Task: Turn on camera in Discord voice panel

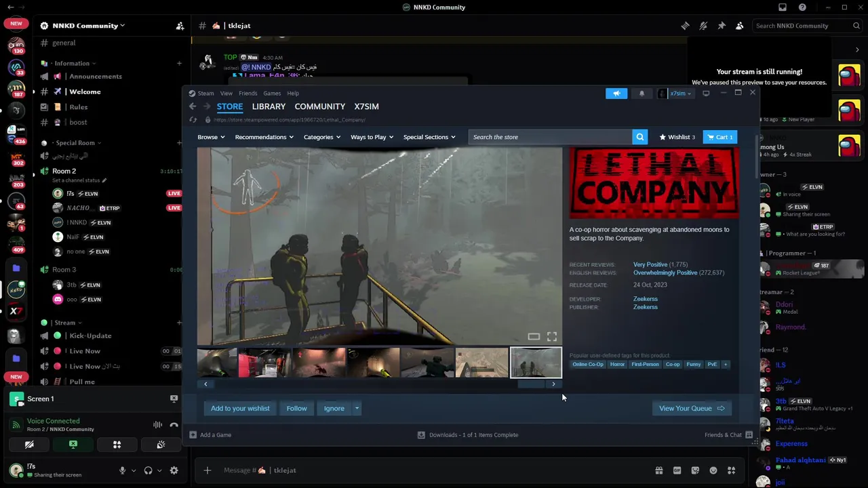Action: pyautogui.click(x=29, y=445)
